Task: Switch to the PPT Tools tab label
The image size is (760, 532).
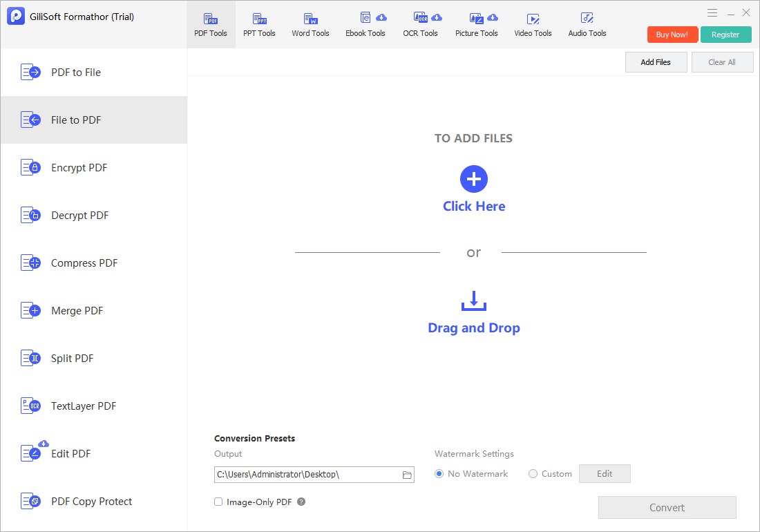Action: (259, 33)
